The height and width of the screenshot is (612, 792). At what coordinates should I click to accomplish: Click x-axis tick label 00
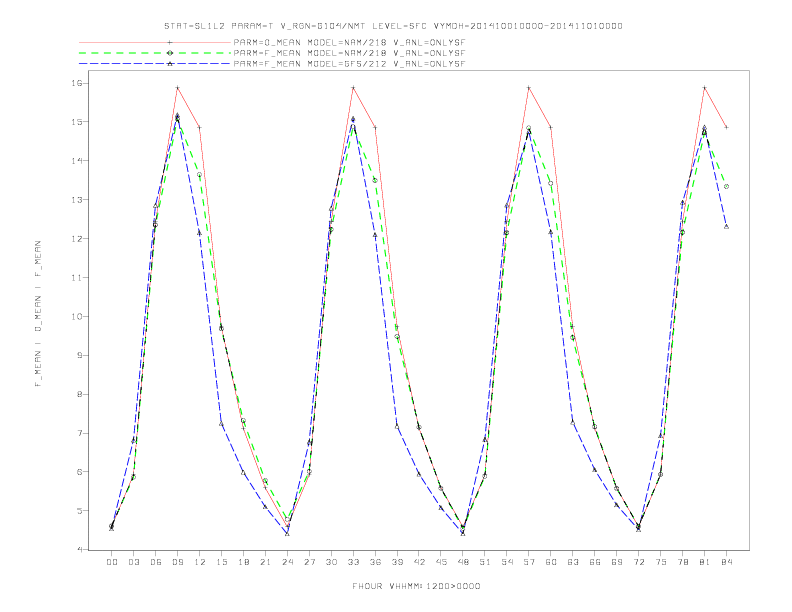click(x=112, y=562)
